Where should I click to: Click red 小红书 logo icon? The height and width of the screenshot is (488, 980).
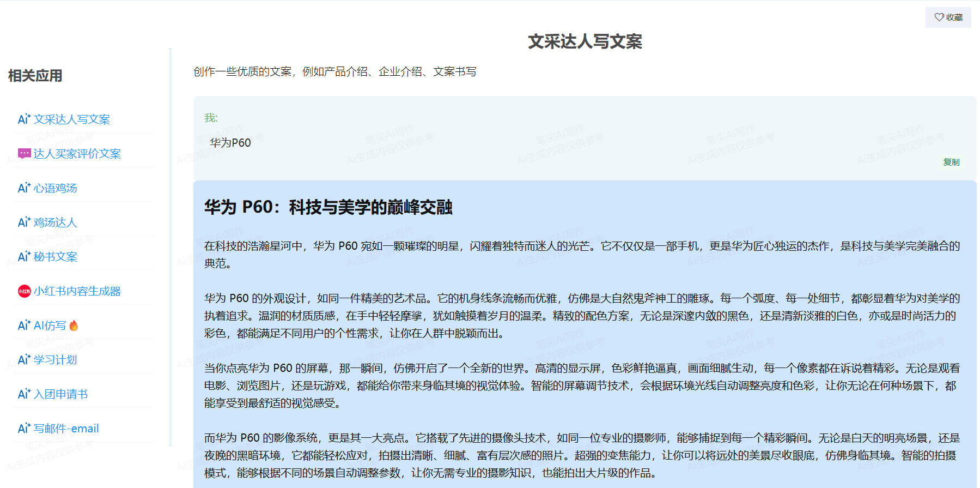(24, 291)
